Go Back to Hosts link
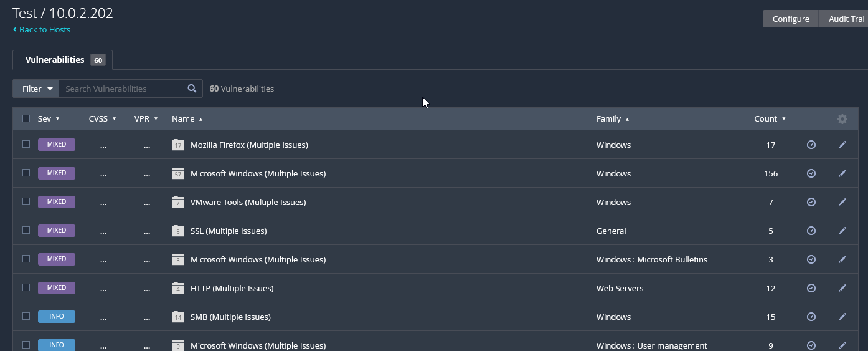 [x=42, y=29]
